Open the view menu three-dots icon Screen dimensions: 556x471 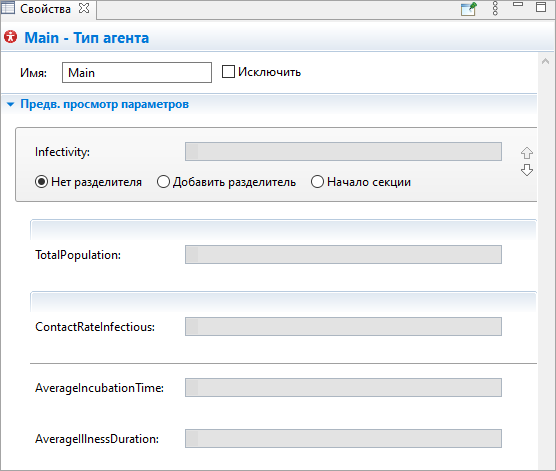(495, 8)
